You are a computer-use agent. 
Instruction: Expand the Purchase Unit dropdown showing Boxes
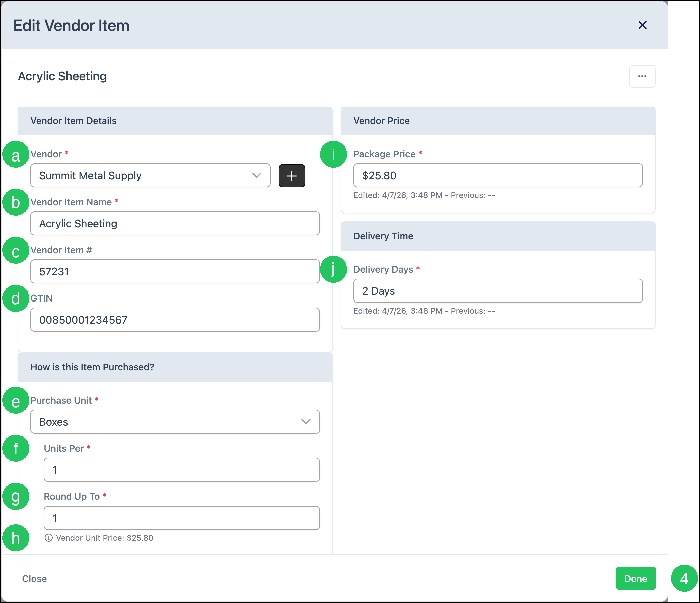175,421
